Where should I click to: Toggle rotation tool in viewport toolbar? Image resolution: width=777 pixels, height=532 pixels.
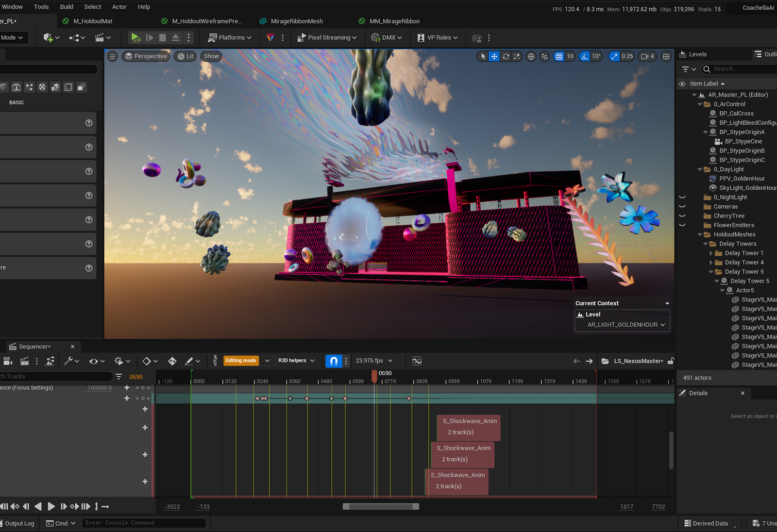click(x=506, y=56)
